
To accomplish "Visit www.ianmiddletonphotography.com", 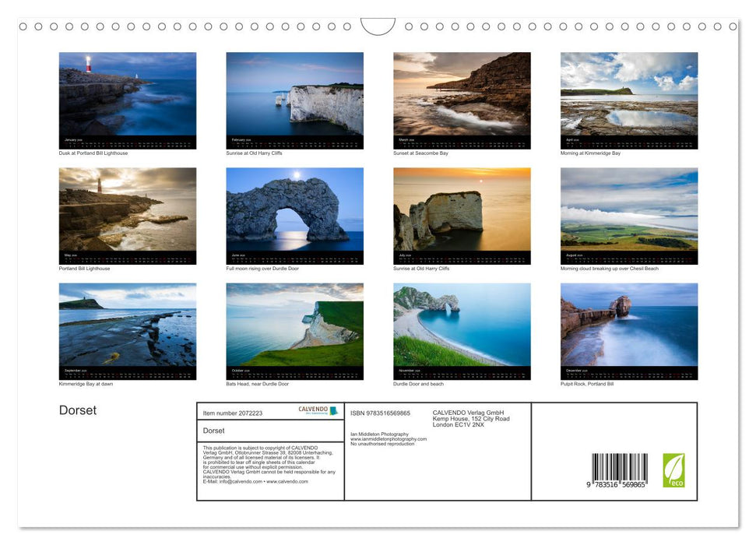I will 388,438.
